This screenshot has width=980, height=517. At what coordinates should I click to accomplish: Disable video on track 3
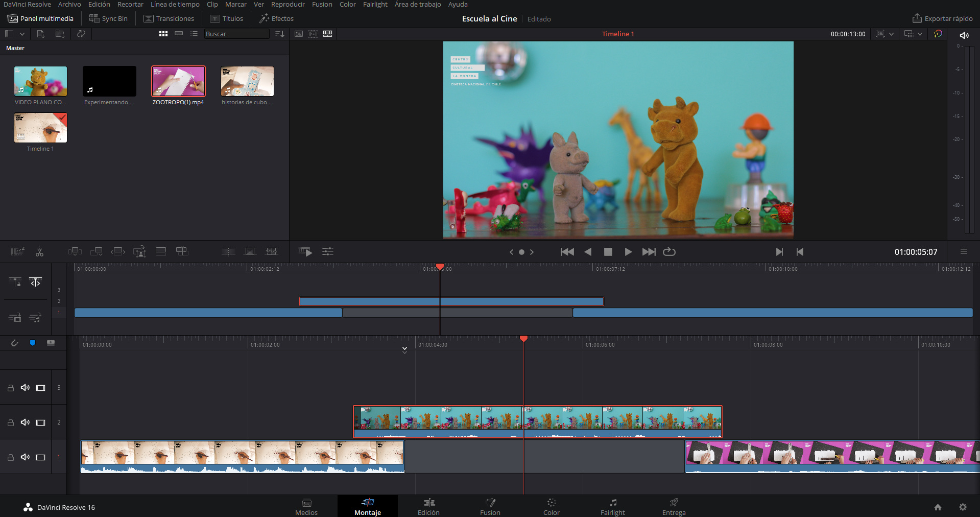tap(41, 388)
